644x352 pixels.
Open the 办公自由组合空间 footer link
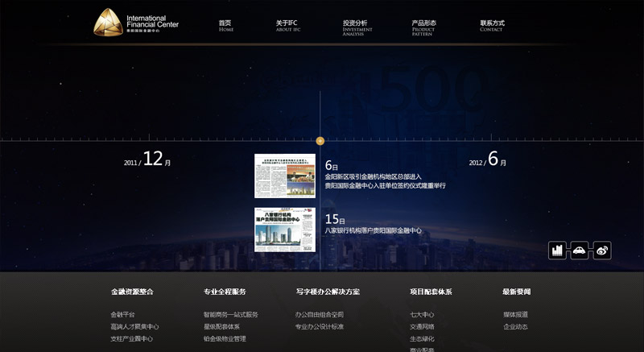point(319,315)
